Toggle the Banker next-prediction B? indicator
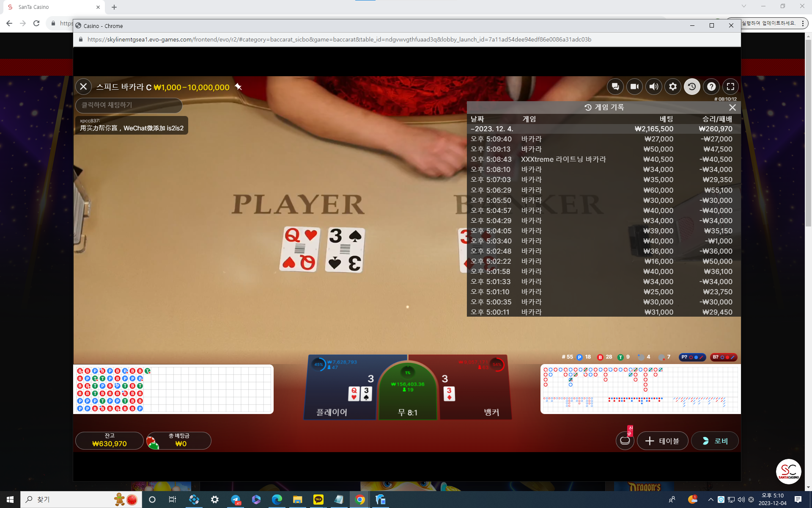The width and height of the screenshot is (812, 508). (x=724, y=357)
